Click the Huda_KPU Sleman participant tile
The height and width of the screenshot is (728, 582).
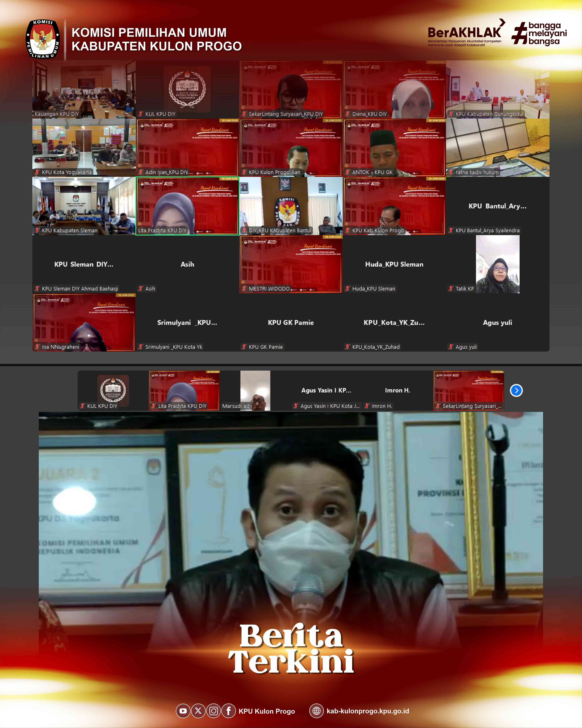tap(394, 264)
